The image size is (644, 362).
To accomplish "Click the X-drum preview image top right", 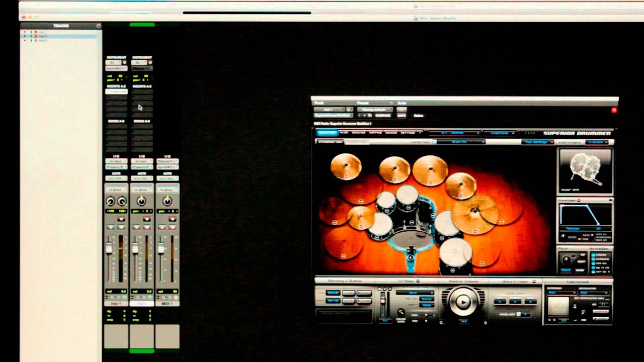I will (x=587, y=171).
